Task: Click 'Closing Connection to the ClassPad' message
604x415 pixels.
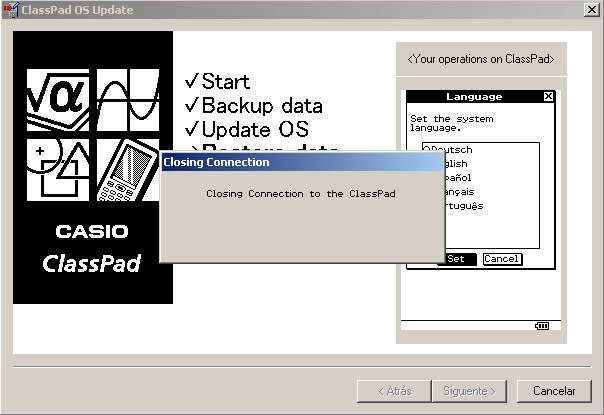Action: (x=301, y=193)
